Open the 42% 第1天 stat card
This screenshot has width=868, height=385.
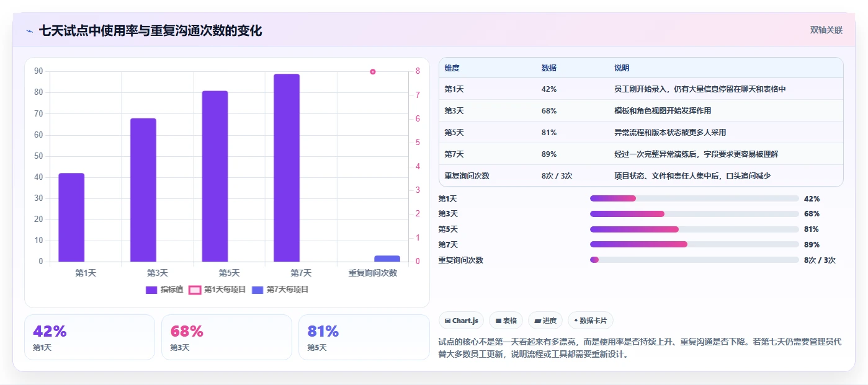coord(89,337)
